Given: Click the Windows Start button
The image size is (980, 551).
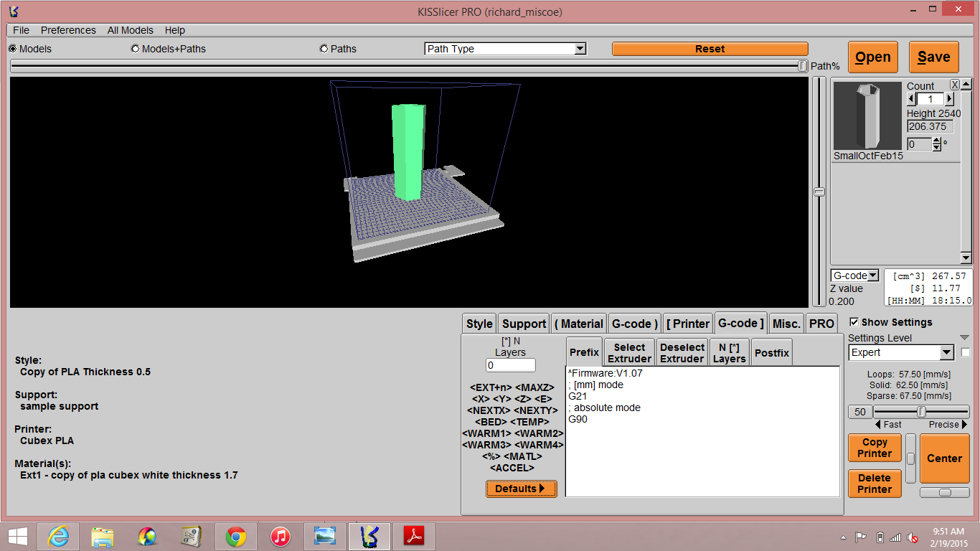Looking at the screenshot, I should (17, 537).
